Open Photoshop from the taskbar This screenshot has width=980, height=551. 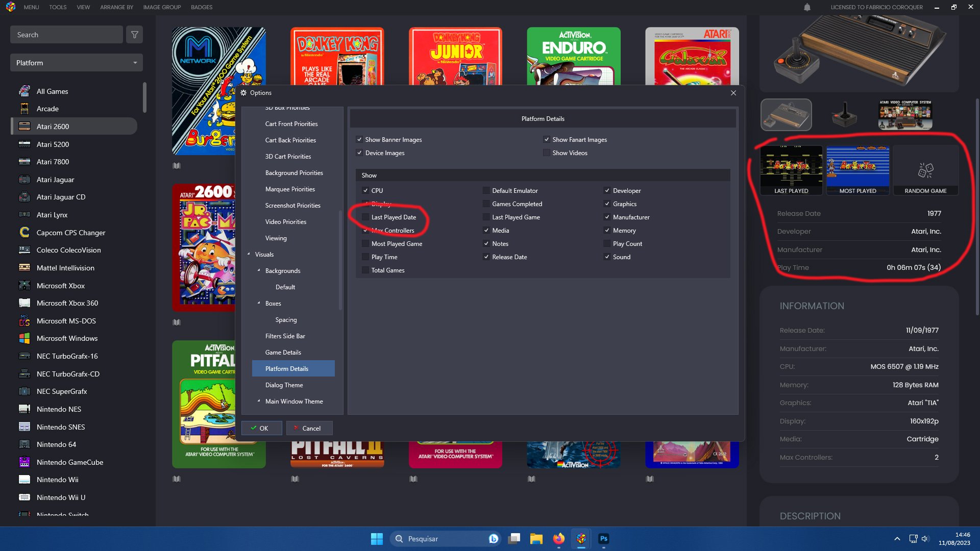coord(603,539)
